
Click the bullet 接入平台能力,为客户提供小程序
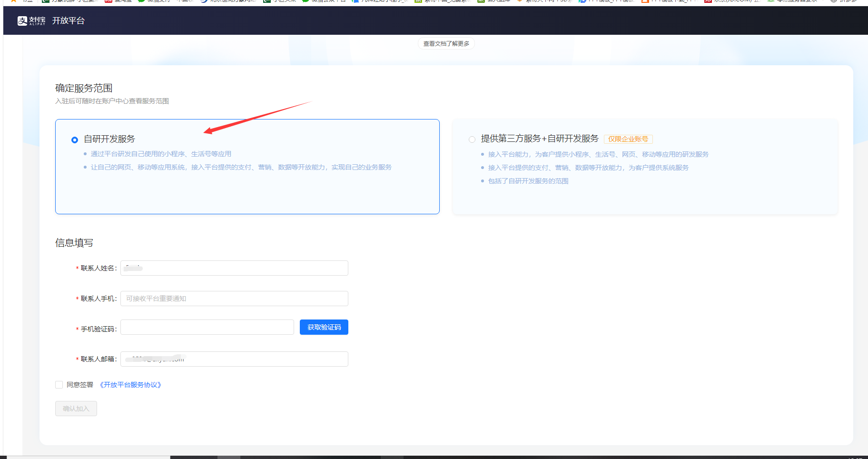[598, 154]
